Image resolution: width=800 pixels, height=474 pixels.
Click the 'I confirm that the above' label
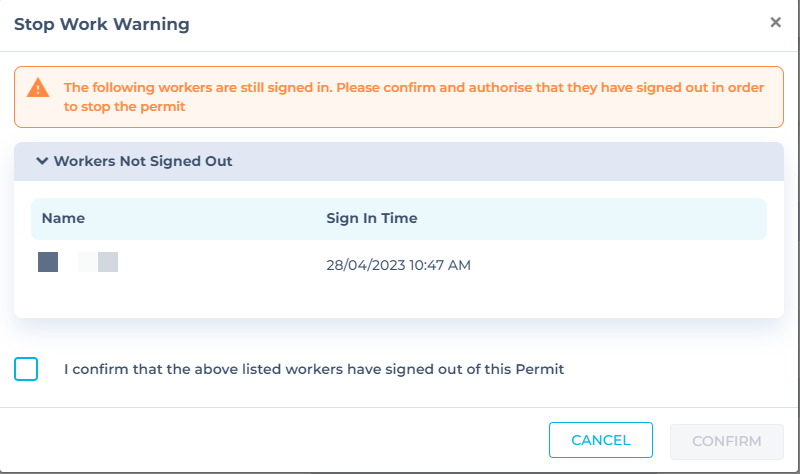pos(314,369)
